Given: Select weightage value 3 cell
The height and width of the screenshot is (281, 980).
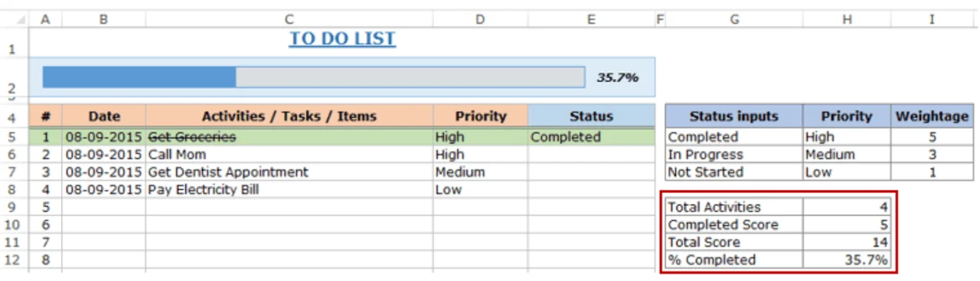Looking at the screenshot, I should (x=933, y=155).
